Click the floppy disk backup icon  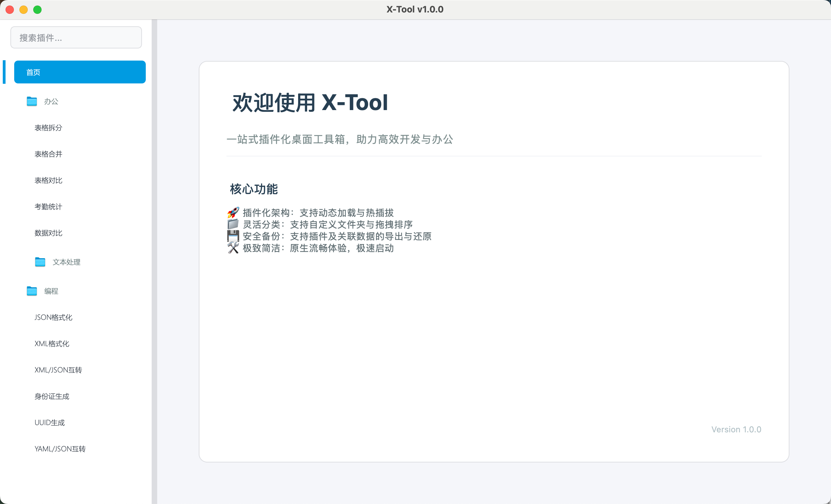(233, 236)
